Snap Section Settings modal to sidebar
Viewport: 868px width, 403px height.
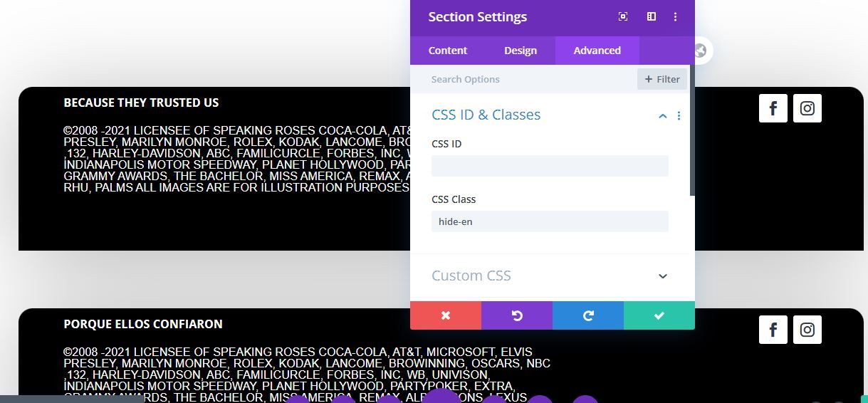[651, 16]
